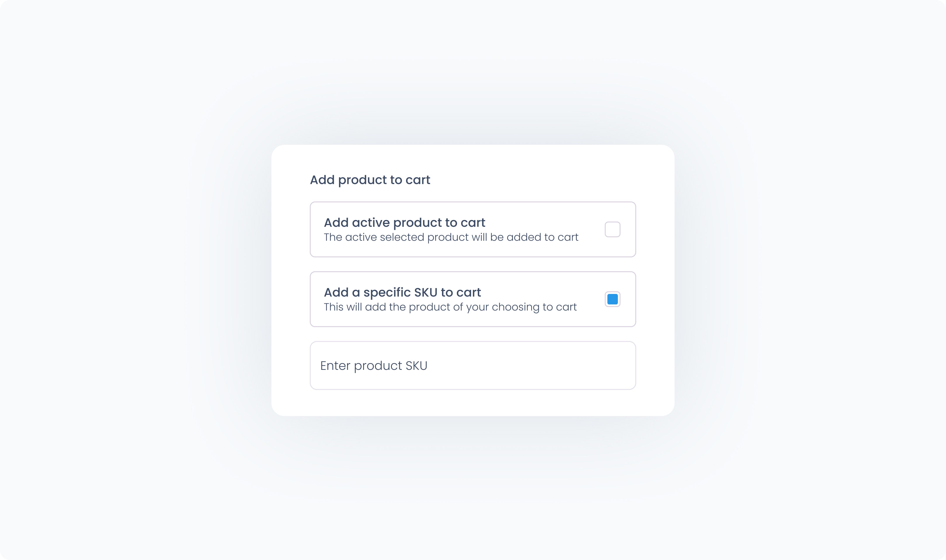Screen dimensions: 946x560
Task: Toggle the empty checkbox in the first option
Action: pos(612,229)
